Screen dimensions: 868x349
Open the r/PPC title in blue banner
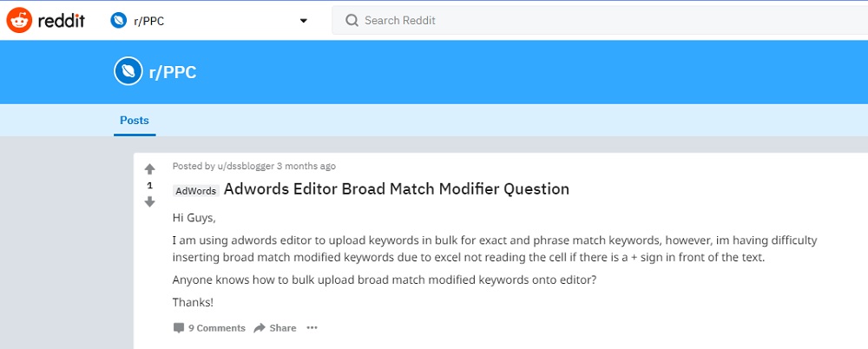[x=173, y=72]
